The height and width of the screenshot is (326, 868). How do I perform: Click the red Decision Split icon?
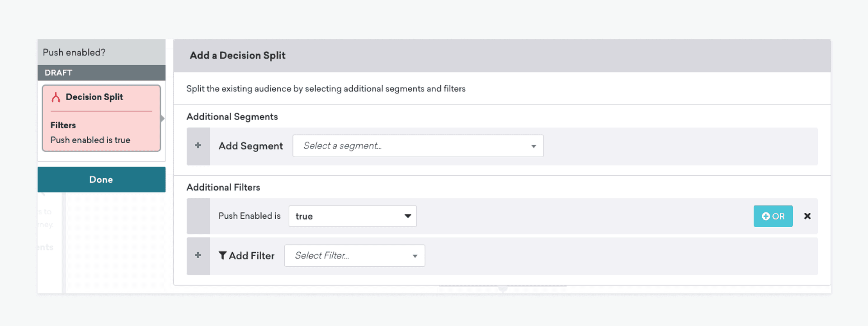56,97
